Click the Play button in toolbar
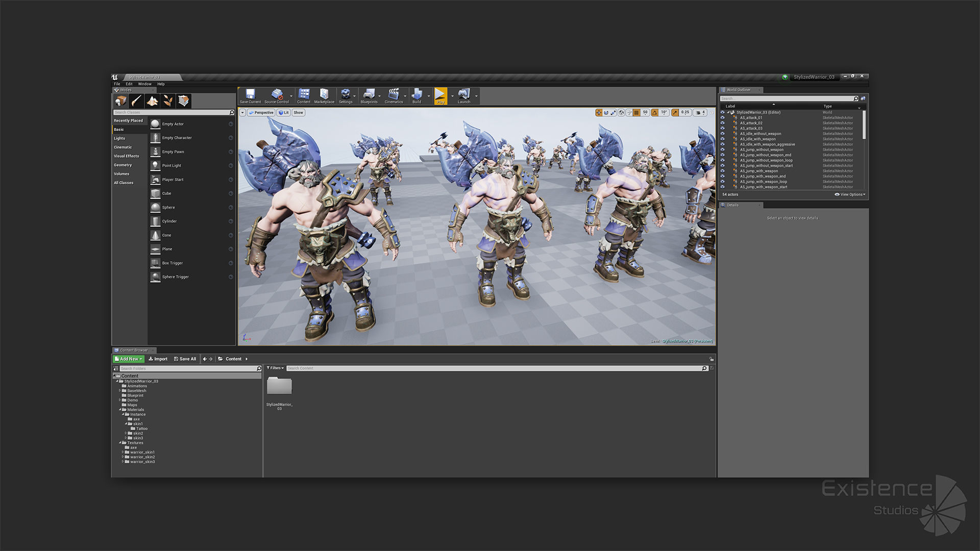 (440, 96)
